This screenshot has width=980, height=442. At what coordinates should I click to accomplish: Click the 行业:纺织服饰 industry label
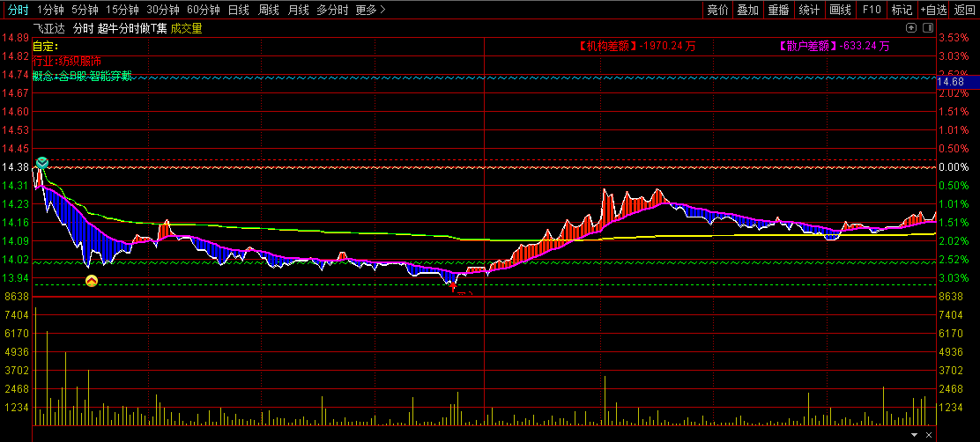pos(66,61)
